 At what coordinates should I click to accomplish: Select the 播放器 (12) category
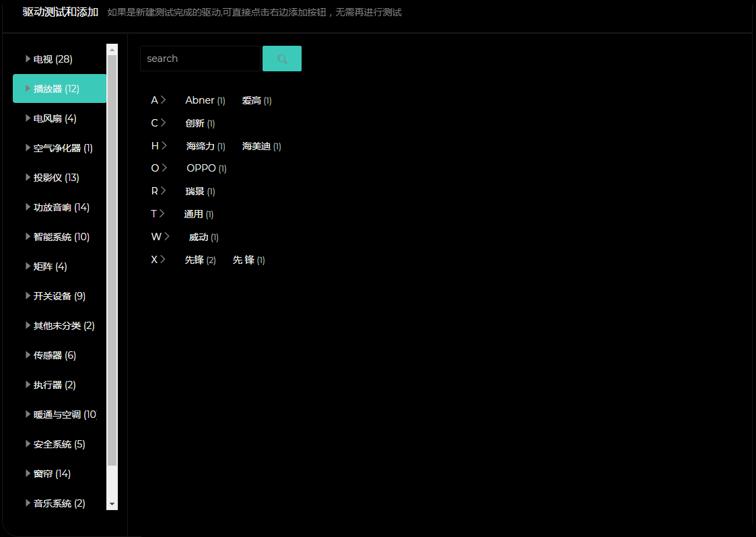coord(57,89)
